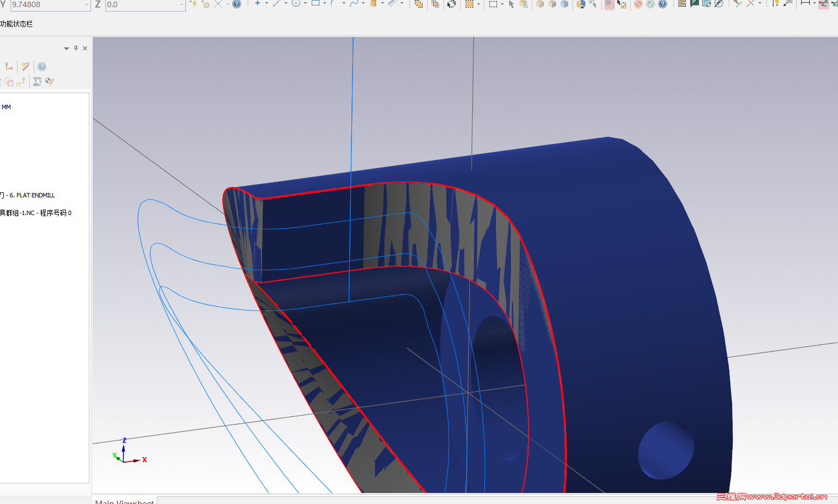Viewport: 838px width, 504px height.
Task: Toggle the pink-highlighted green arrows icon
Action: [824, 3]
